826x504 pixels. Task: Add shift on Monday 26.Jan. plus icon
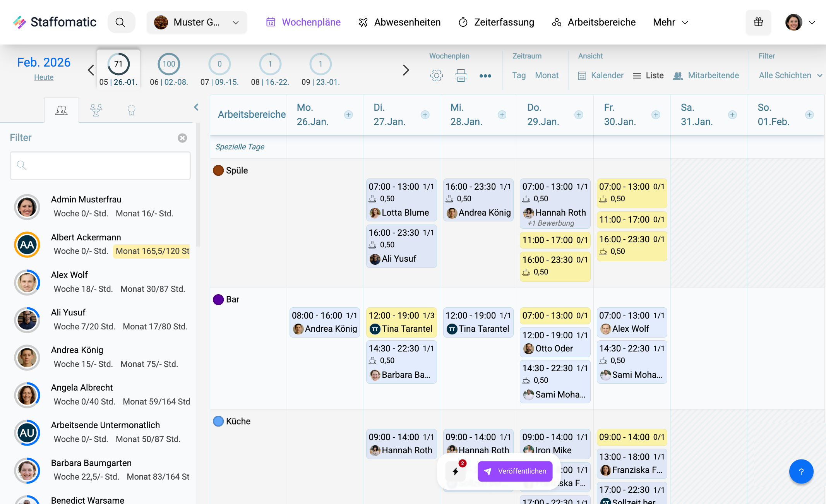coord(348,115)
